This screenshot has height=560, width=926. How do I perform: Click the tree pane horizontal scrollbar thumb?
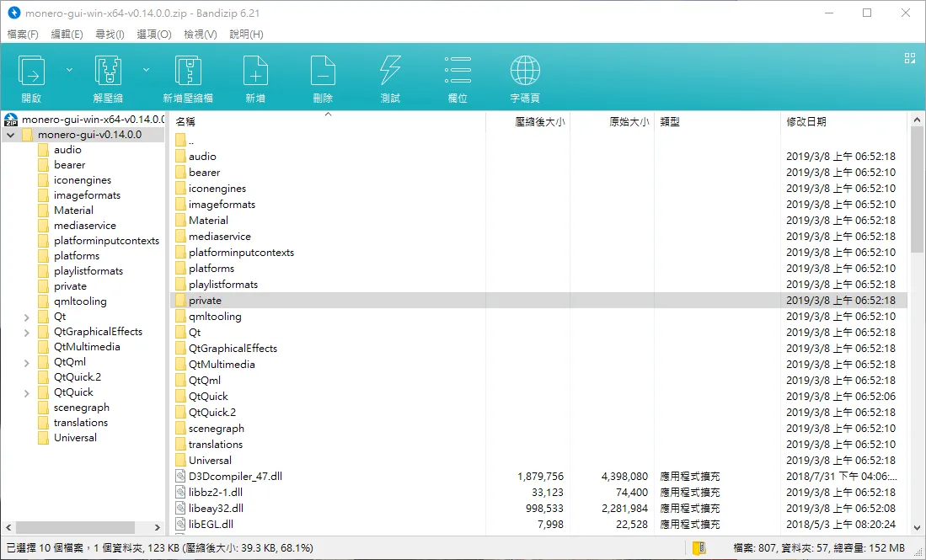(75, 527)
